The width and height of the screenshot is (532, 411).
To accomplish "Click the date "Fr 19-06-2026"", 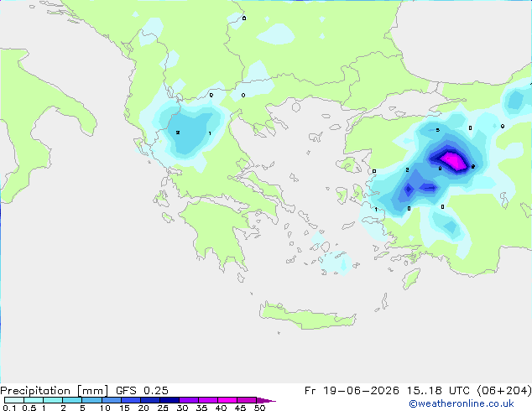I will coord(352,391).
